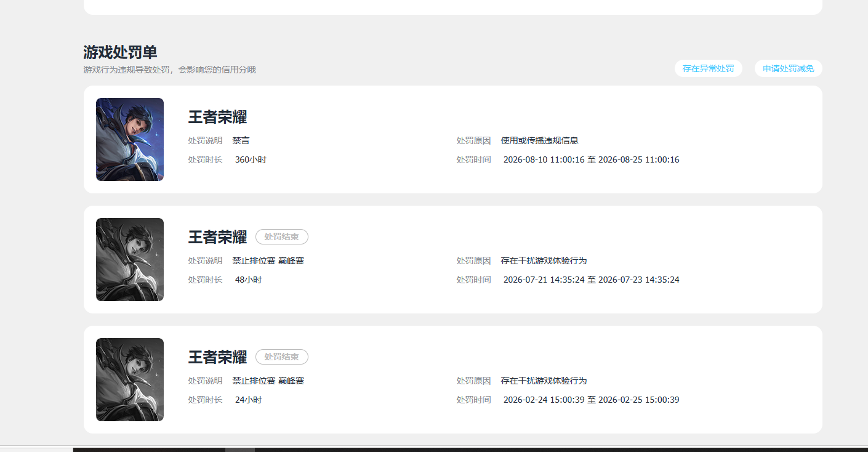Click the 处罚原因 label beside 使用或传播违规信息
The height and width of the screenshot is (452, 868).
coord(473,140)
